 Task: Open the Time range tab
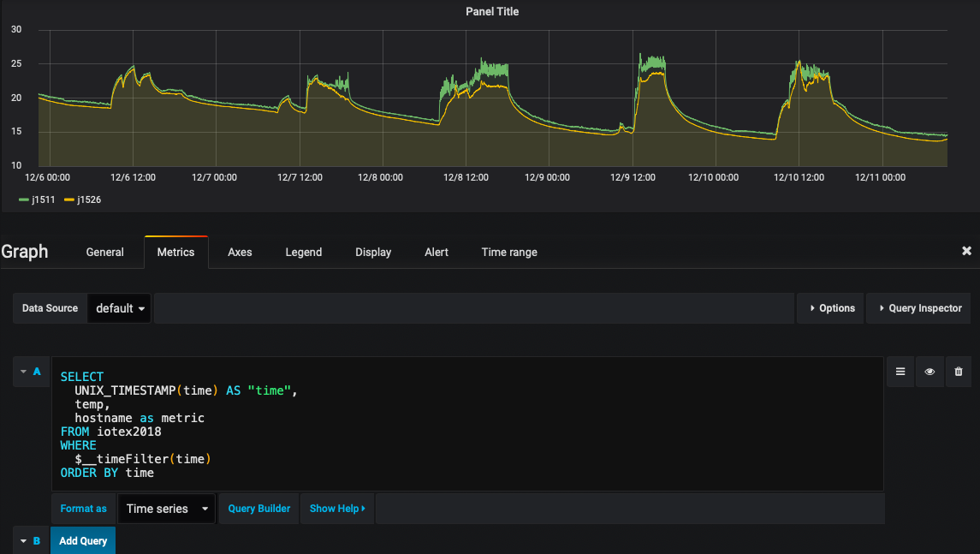click(509, 252)
